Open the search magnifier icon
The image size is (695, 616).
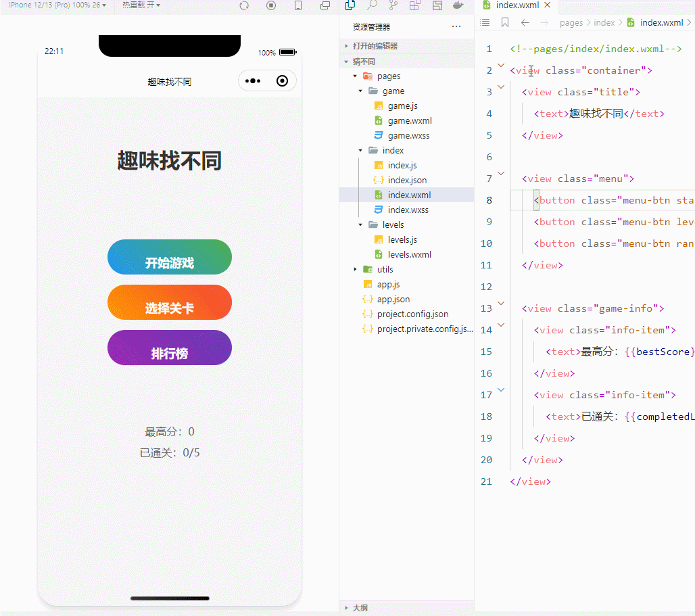(x=372, y=5)
